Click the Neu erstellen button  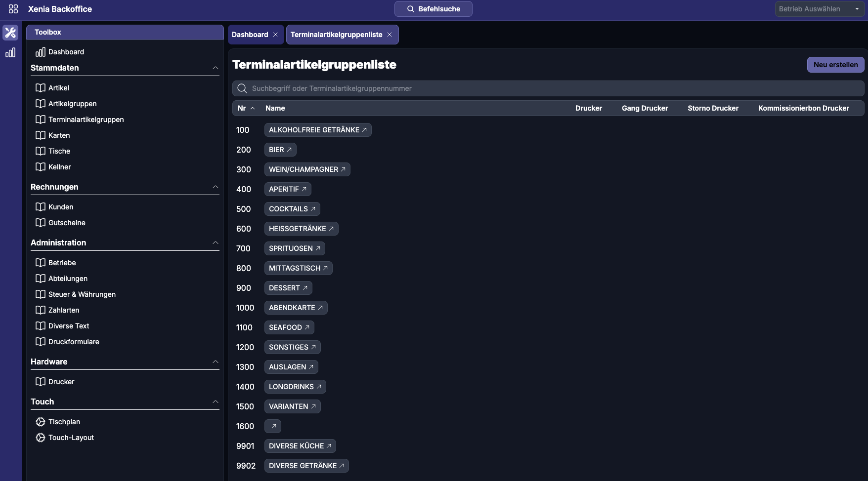point(835,65)
